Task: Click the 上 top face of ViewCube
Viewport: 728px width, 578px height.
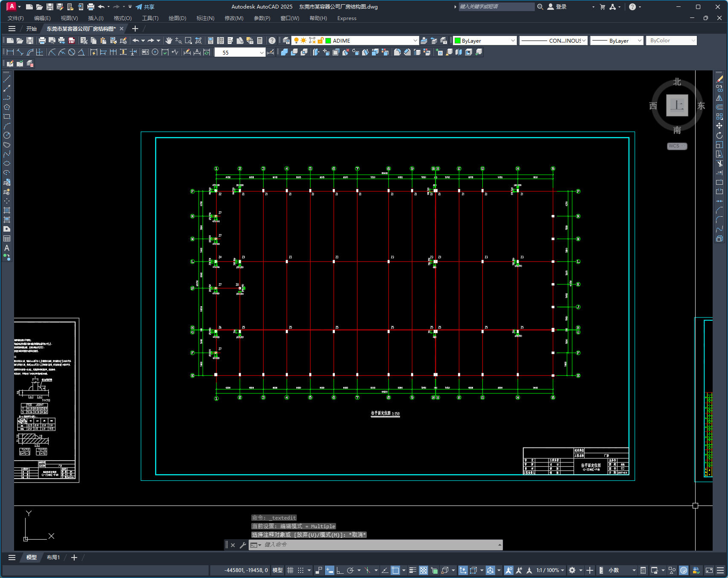Action: click(677, 105)
